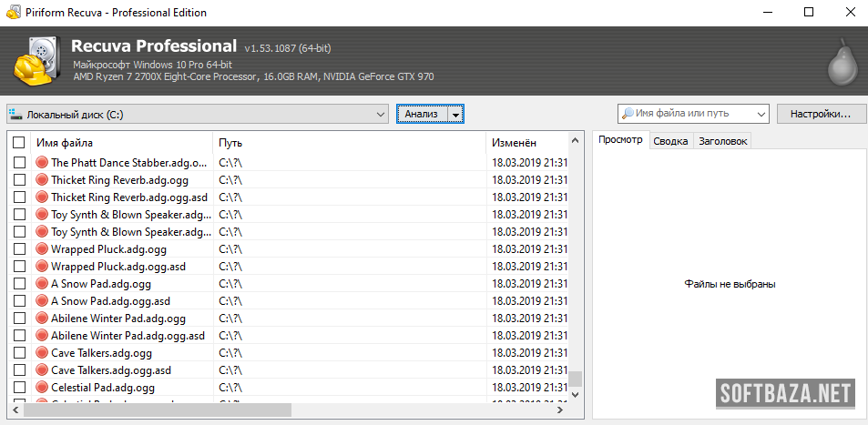Click red status icon for Thicket Ring Reverb.adg.ogg
Screen dimensions: 868x425
point(42,180)
